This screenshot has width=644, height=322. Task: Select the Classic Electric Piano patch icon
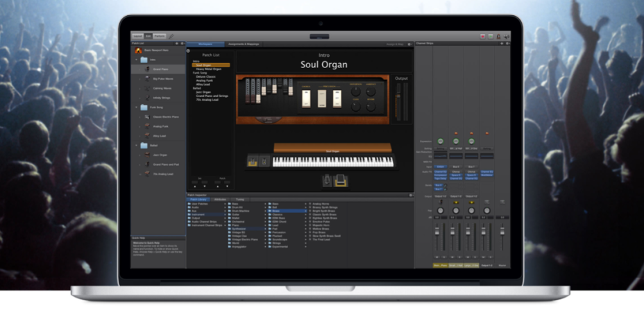(147, 117)
